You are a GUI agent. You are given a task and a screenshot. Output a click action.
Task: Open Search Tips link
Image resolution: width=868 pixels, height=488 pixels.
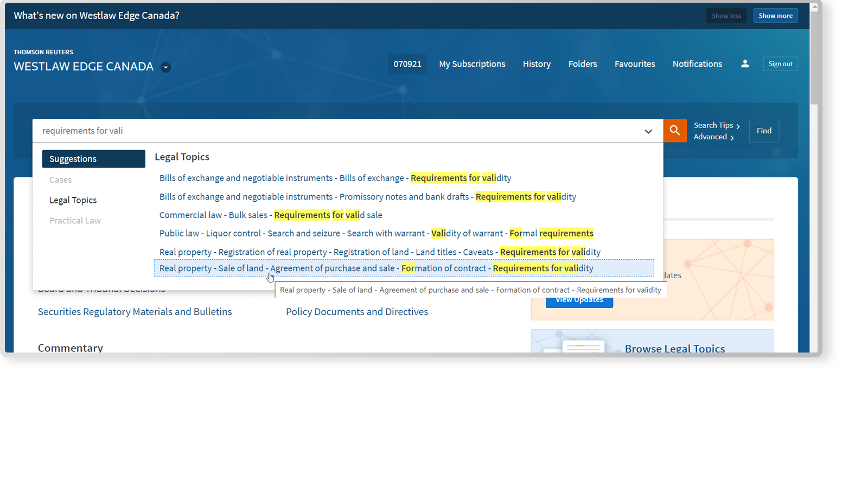[x=717, y=125]
